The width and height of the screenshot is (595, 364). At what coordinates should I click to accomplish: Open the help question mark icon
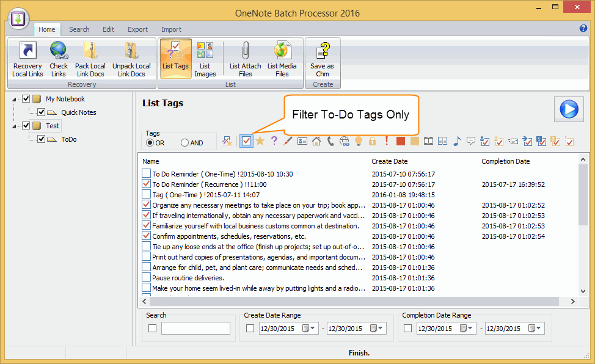583,29
